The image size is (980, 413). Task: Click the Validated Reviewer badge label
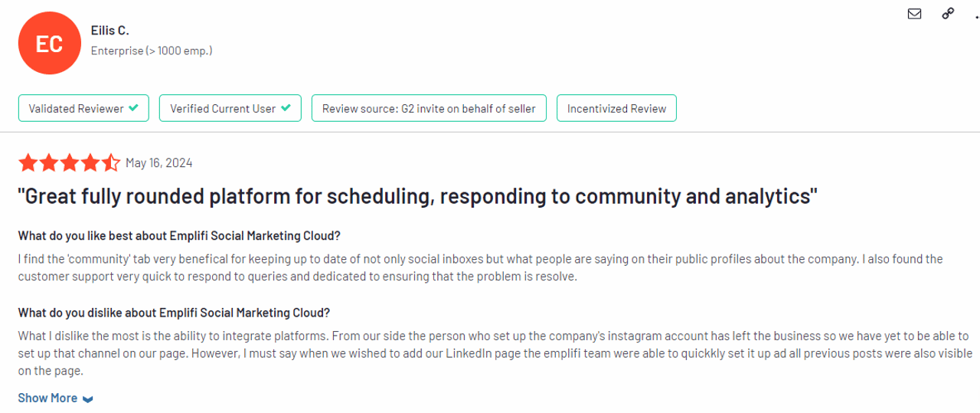tap(76, 109)
